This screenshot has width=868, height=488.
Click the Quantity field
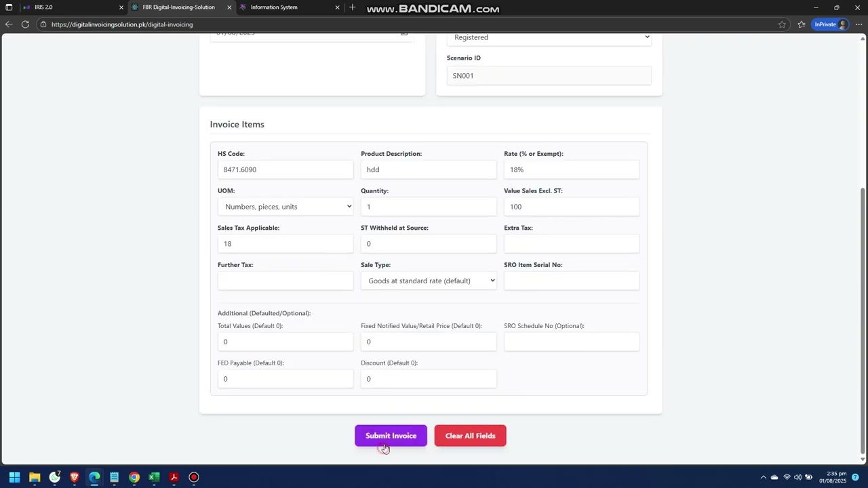[x=429, y=207]
